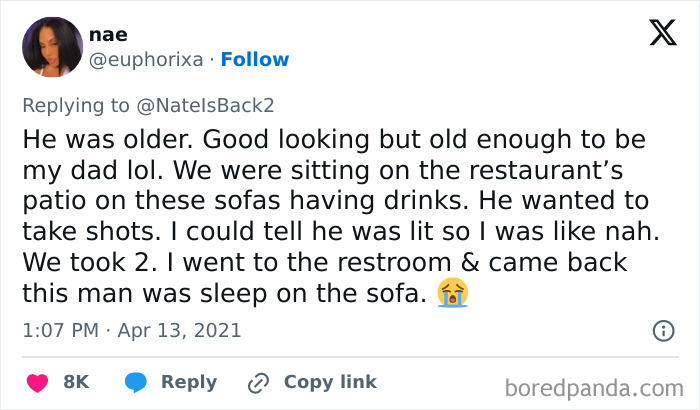Open nae's profile avatar
Screen dimensions: 700x410
click(51, 48)
